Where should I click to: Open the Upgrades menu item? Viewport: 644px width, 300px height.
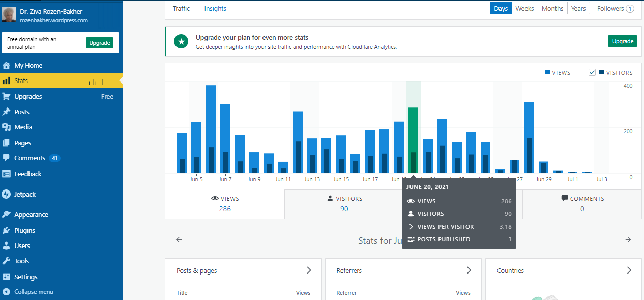61,96
